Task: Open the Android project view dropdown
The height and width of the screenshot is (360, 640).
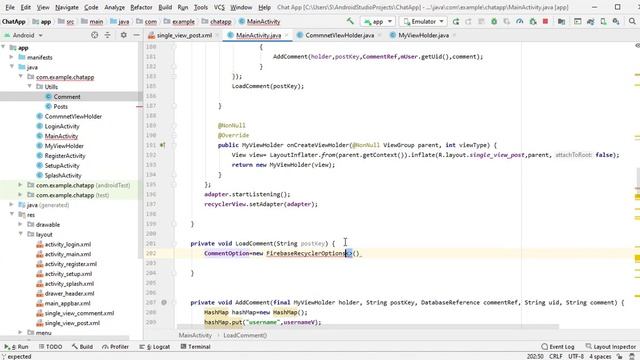Action: (23, 35)
